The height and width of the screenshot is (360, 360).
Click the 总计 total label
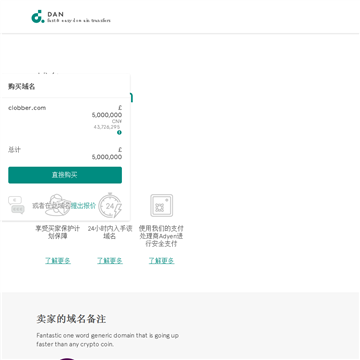(14, 150)
